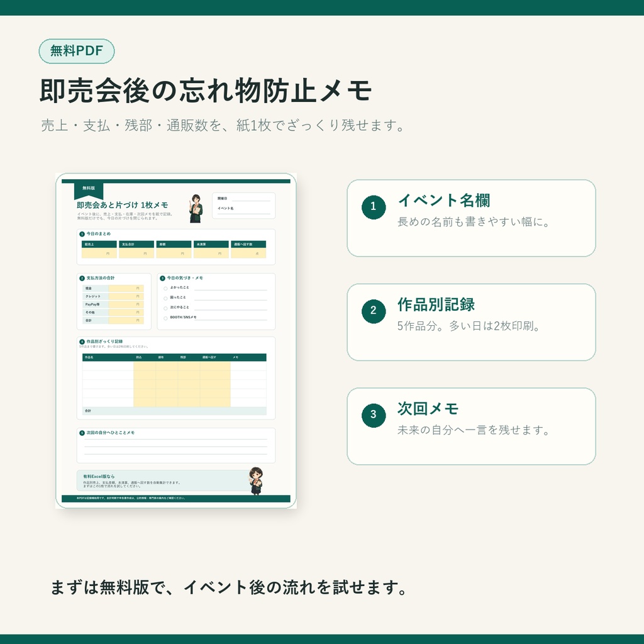Click the 無料PDF badge
This screenshot has width=644, height=644.
click(x=76, y=52)
